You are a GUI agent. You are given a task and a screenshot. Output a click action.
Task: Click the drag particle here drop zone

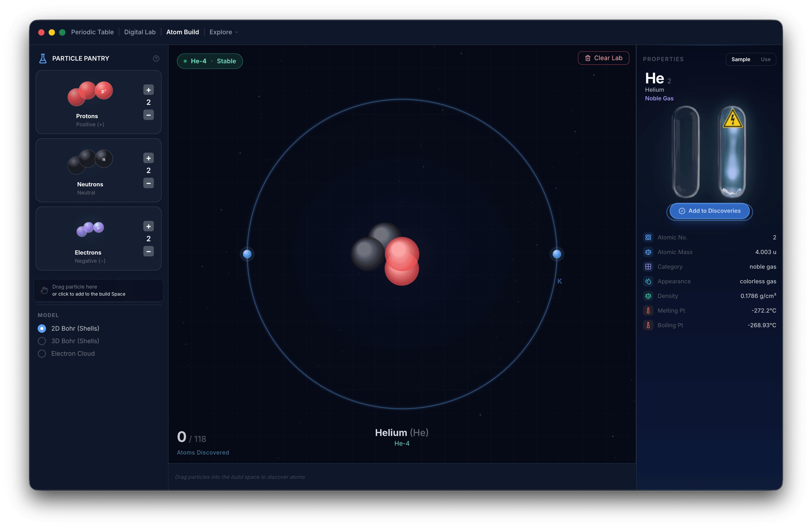[x=99, y=290]
